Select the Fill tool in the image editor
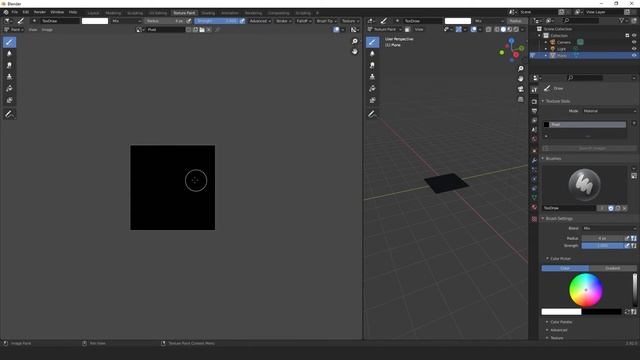The height and width of the screenshot is (360, 640). coord(9,89)
